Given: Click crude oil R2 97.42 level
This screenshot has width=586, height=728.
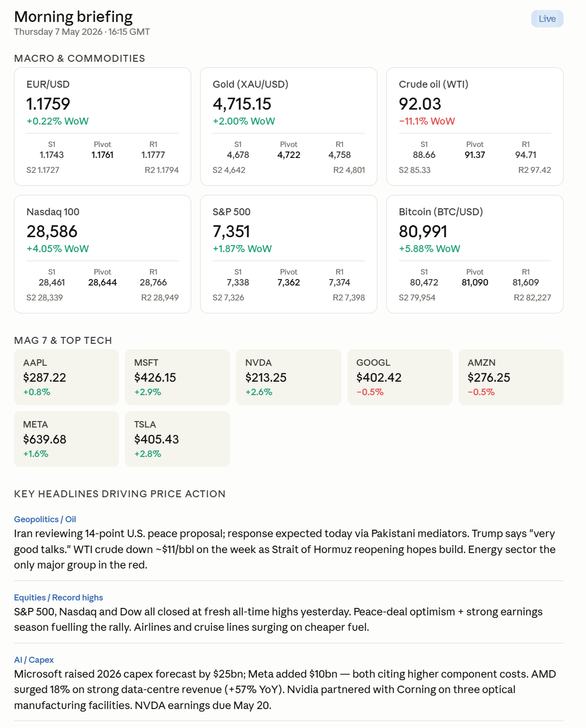Looking at the screenshot, I should click(534, 170).
